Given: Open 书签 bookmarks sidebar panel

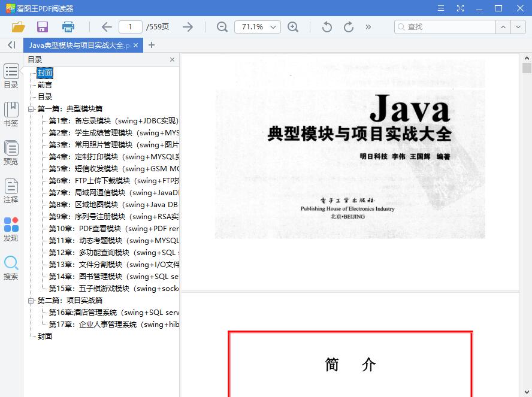Looking at the screenshot, I should click(x=11, y=114).
